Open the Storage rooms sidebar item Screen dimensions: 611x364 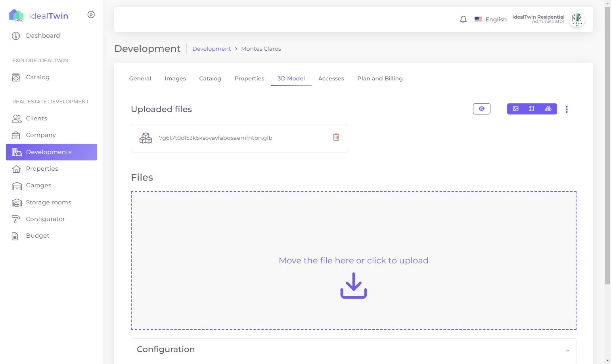[x=48, y=202]
